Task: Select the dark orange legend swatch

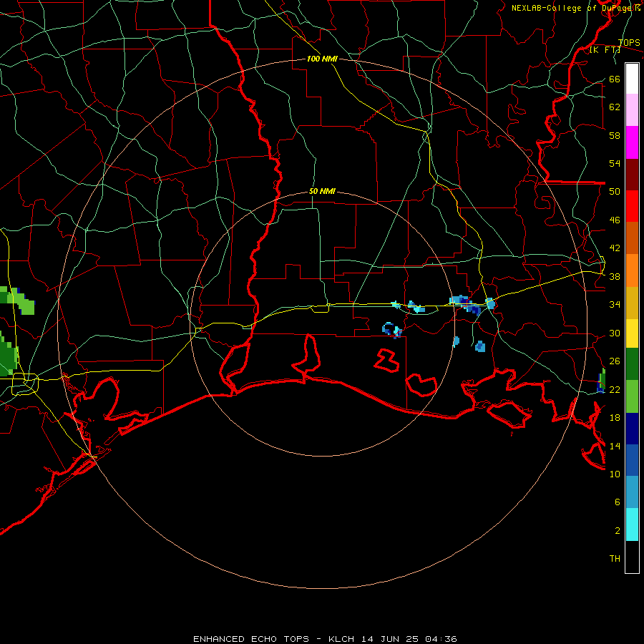Action: [x=632, y=238]
